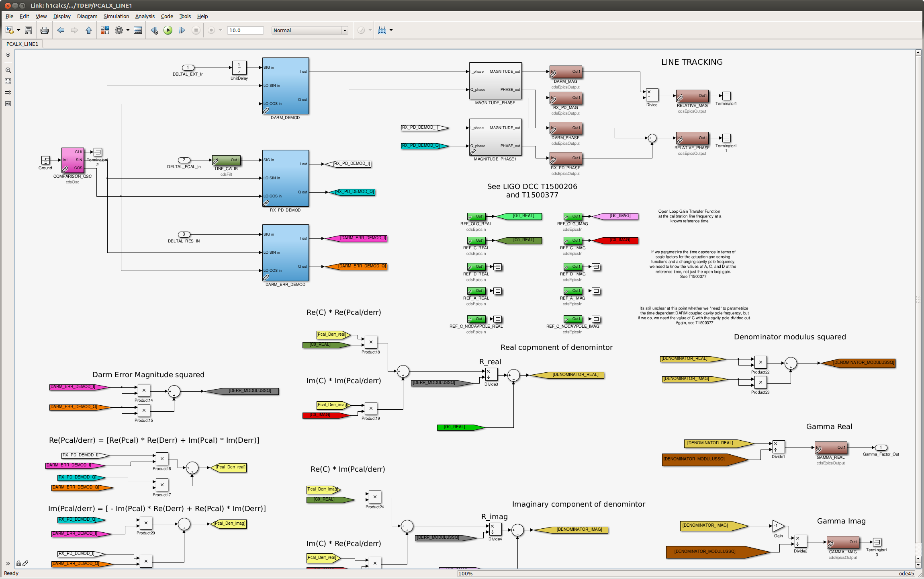The height and width of the screenshot is (579, 924).
Task: Click the Model Advisor checkmark icon
Action: click(x=361, y=30)
